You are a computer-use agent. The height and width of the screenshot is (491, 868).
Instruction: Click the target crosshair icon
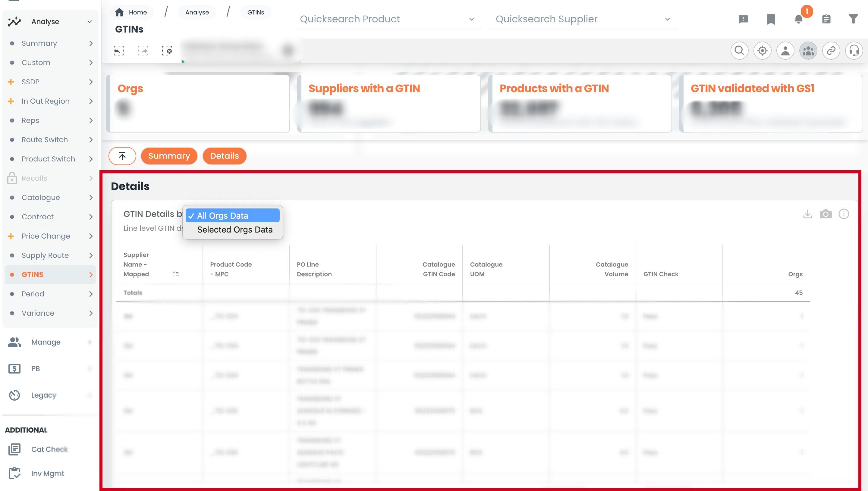coord(763,51)
